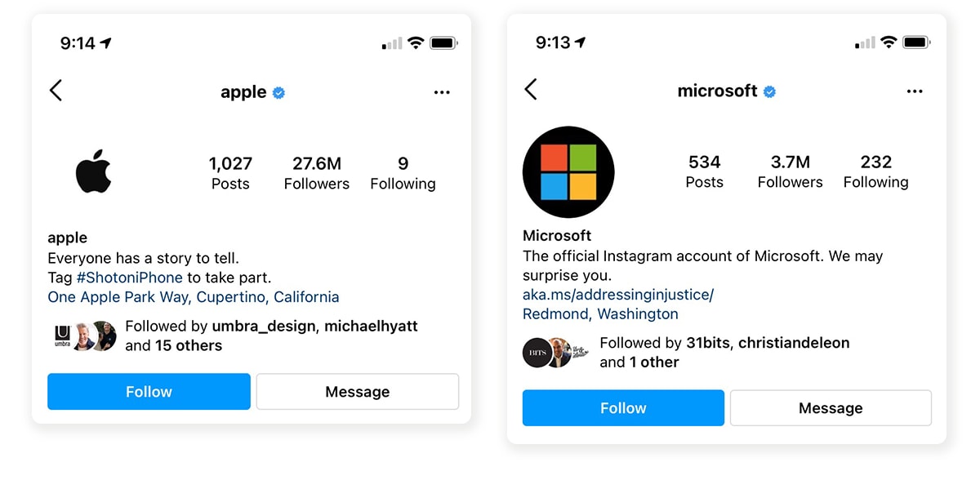Message the microsoft account
The width and height of the screenshot is (980, 480).
831,408
